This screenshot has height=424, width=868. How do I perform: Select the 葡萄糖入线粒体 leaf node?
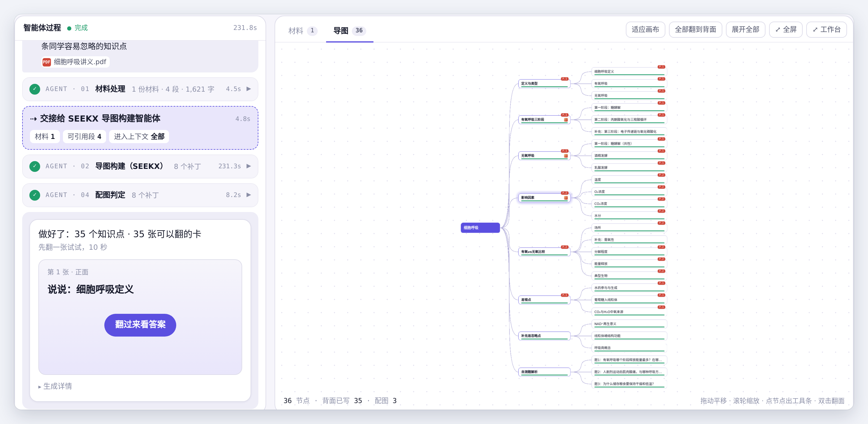click(629, 300)
